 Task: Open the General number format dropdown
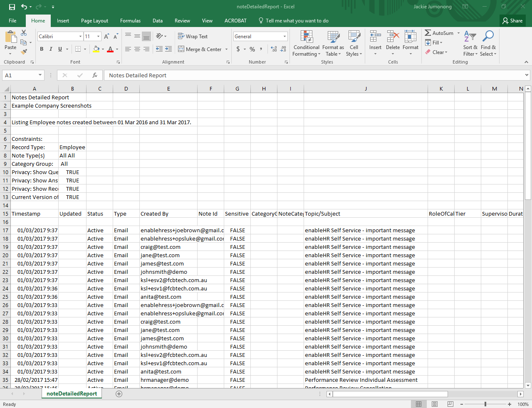tap(285, 37)
